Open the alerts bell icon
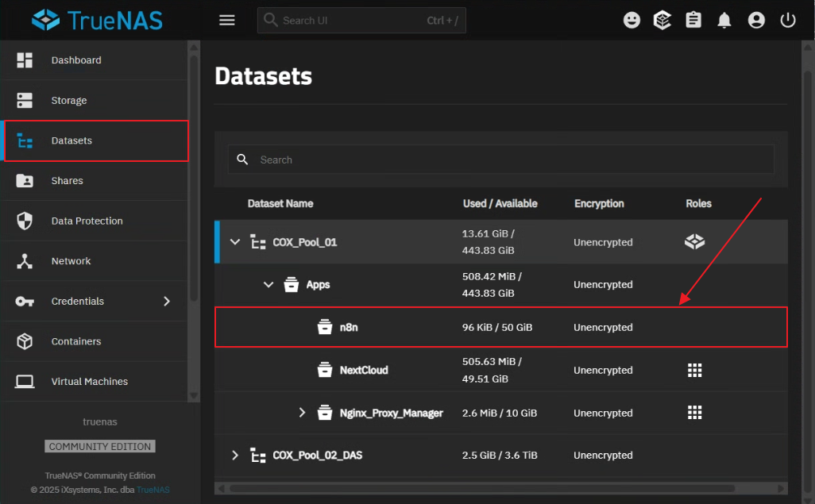The height and width of the screenshot is (504, 815). point(724,21)
